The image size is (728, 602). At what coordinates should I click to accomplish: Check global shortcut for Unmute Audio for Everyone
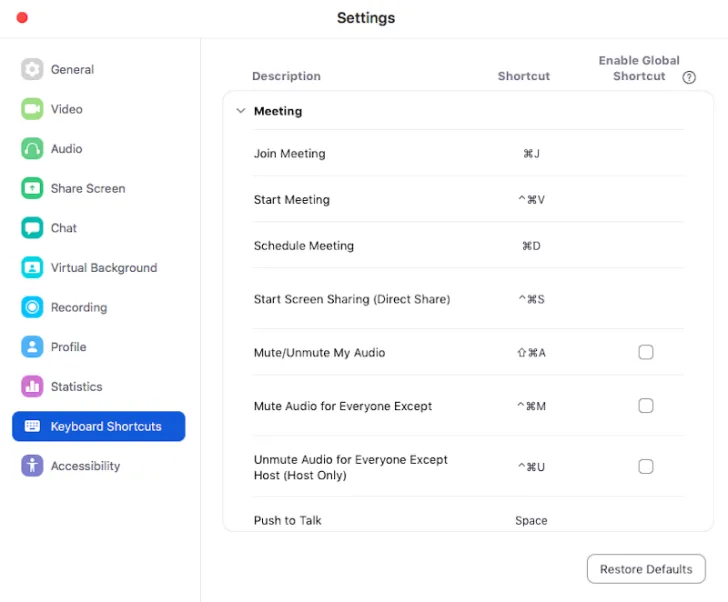pos(646,466)
